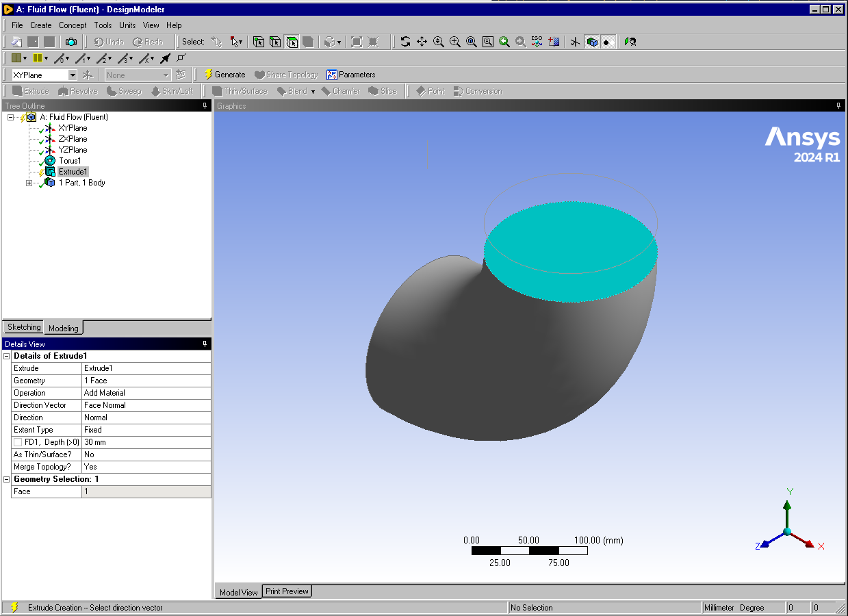Open the XYPlane plane dropdown

pos(73,75)
